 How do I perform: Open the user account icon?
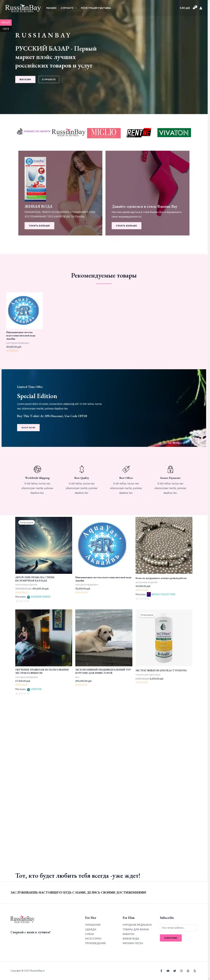click(x=201, y=8)
